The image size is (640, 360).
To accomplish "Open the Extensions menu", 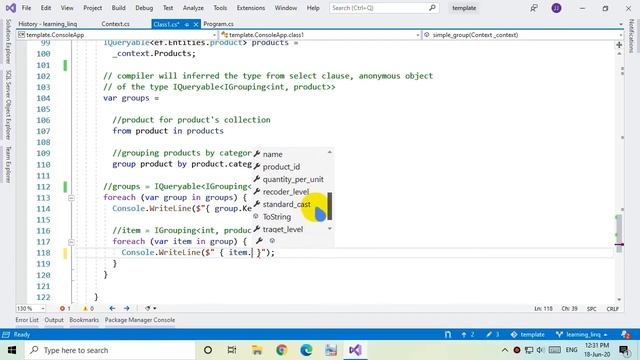I will 251,8.
